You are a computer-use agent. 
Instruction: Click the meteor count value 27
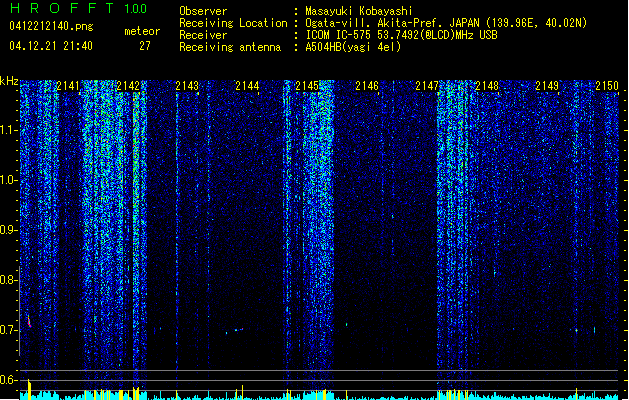[145, 46]
